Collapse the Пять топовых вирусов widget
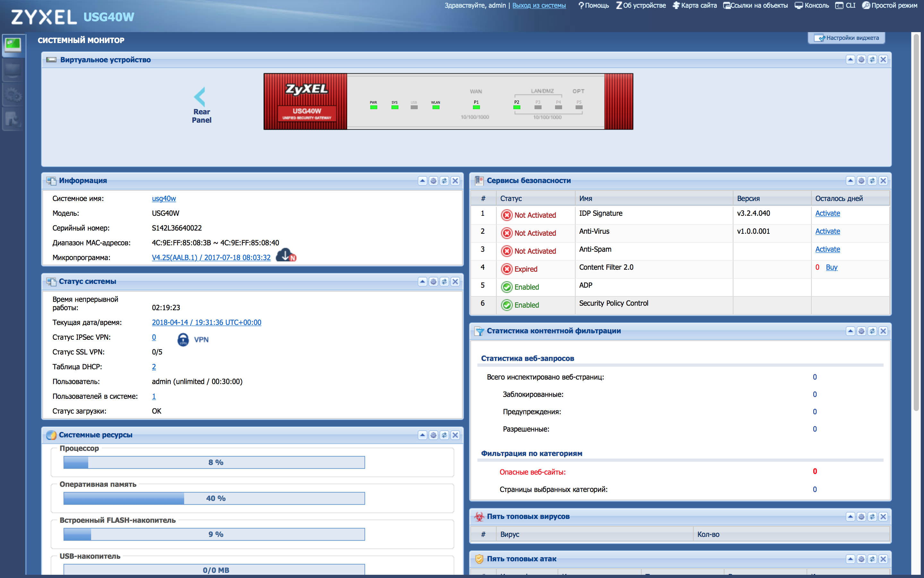The image size is (924, 578). point(850,517)
